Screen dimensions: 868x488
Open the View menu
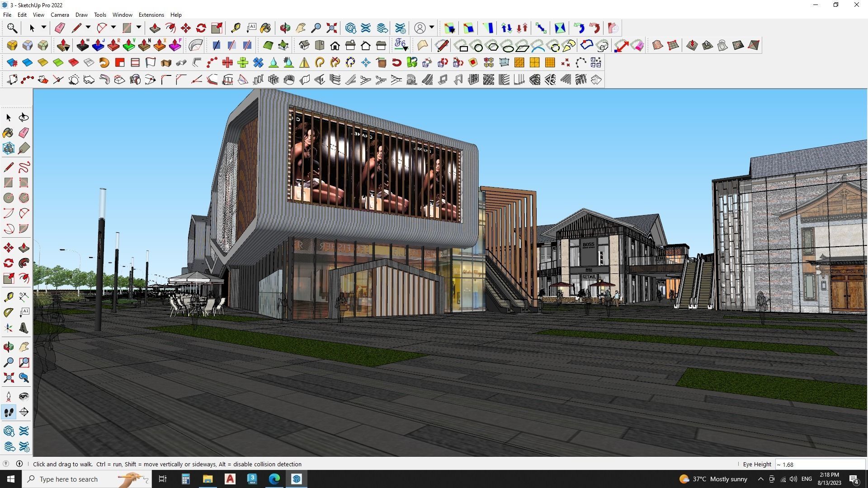(x=38, y=15)
